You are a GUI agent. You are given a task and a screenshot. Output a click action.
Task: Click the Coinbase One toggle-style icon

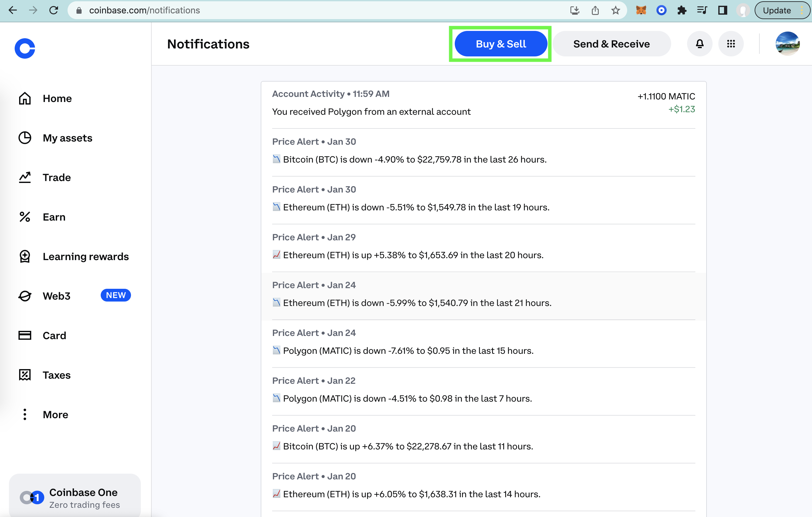(32, 498)
